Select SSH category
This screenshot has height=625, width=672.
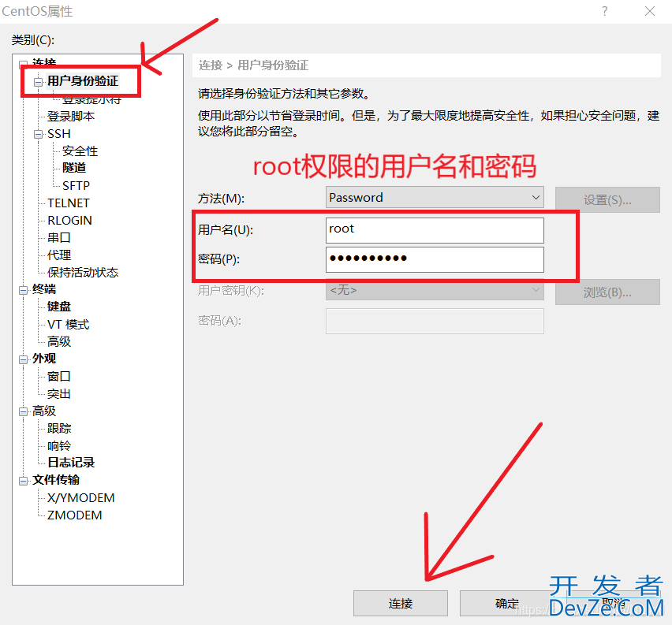click(x=58, y=134)
